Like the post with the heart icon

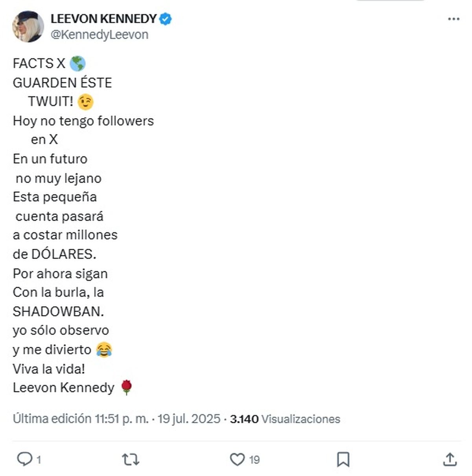pos(237,459)
